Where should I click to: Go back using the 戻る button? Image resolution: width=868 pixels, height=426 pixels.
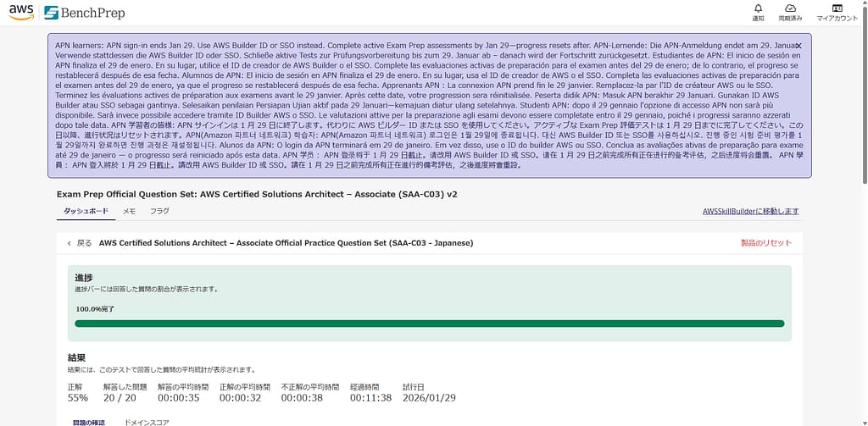[x=84, y=243]
